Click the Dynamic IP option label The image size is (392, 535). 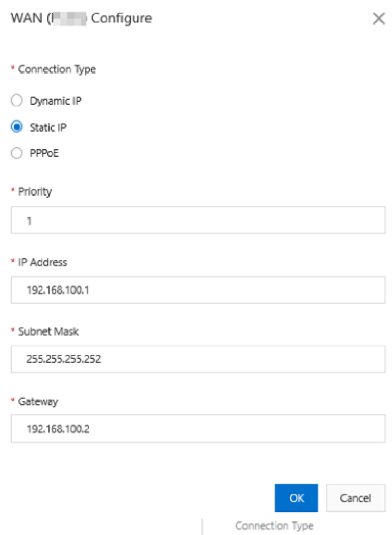(55, 101)
